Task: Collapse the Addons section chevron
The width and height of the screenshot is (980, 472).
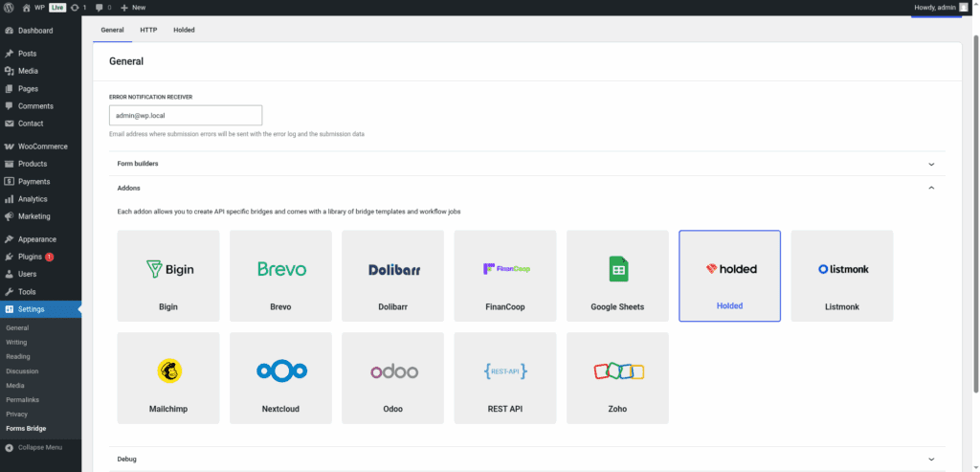Action: (931, 188)
